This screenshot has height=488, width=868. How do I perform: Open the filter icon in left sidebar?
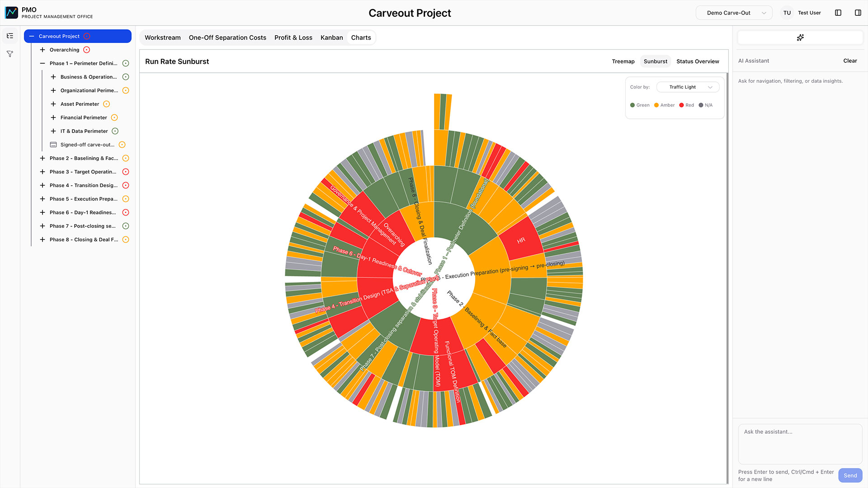(x=10, y=54)
